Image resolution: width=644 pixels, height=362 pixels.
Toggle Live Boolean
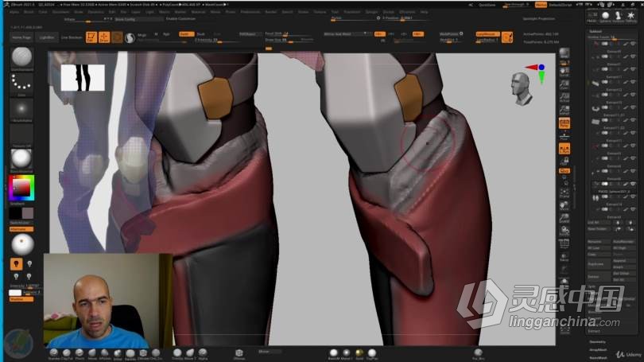coord(72,37)
